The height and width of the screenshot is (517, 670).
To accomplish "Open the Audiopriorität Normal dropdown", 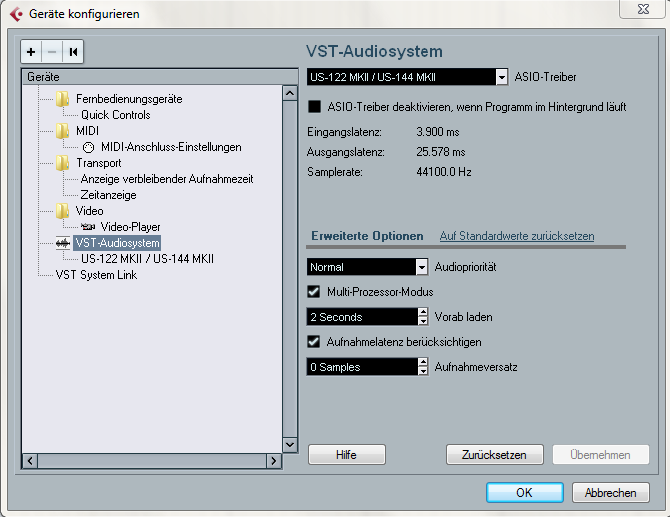I will 422,267.
